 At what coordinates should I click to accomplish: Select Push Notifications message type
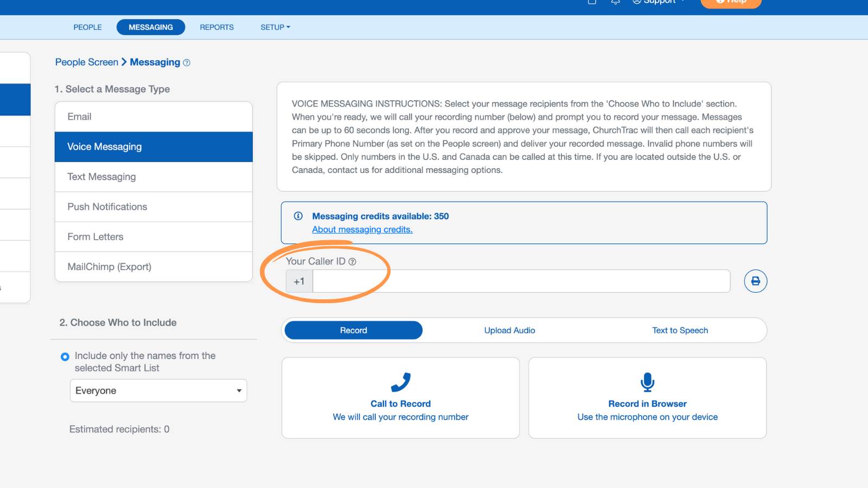tap(154, 207)
